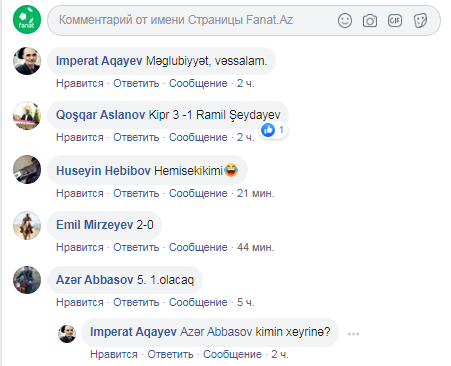Open Emil Mirzeyev's profile avatar
The height and width of the screenshot is (366, 451).
(x=27, y=225)
